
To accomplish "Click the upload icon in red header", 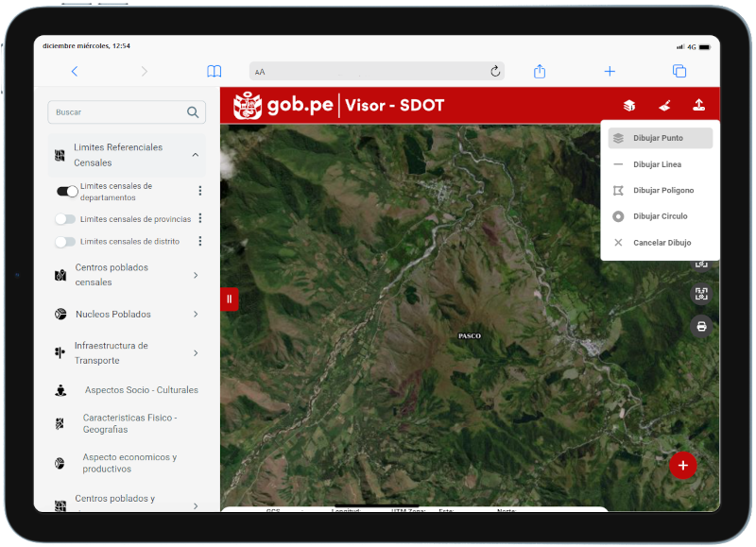I will [698, 106].
